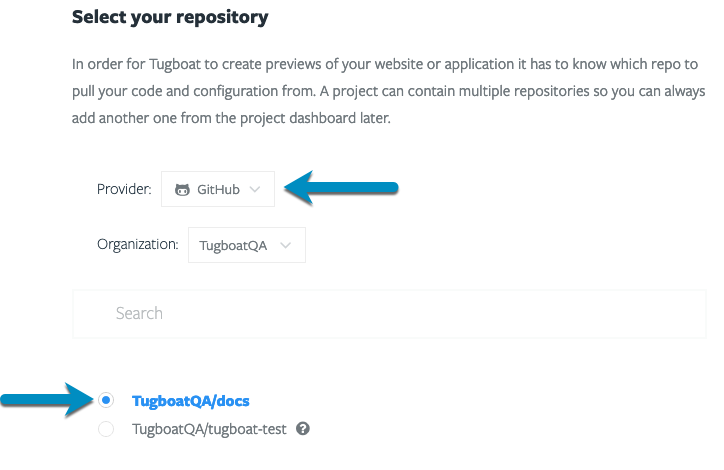Expand the Organization dropdown chevron

pyautogui.click(x=286, y=245)
